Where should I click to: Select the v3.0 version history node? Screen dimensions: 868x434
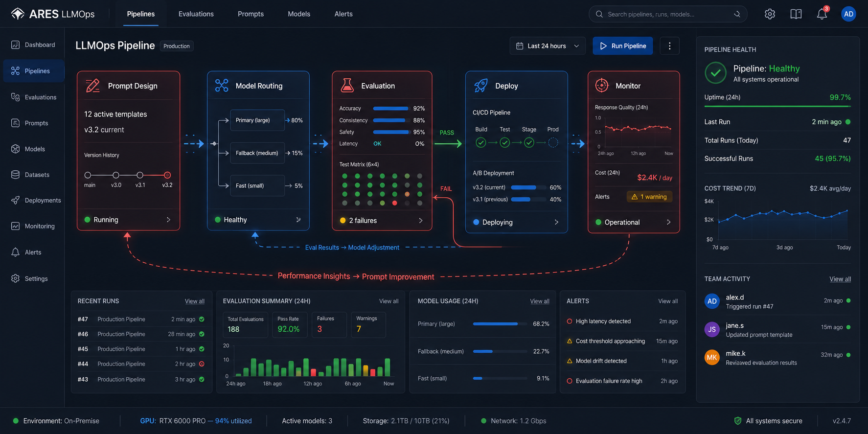[x=116, y=175]
